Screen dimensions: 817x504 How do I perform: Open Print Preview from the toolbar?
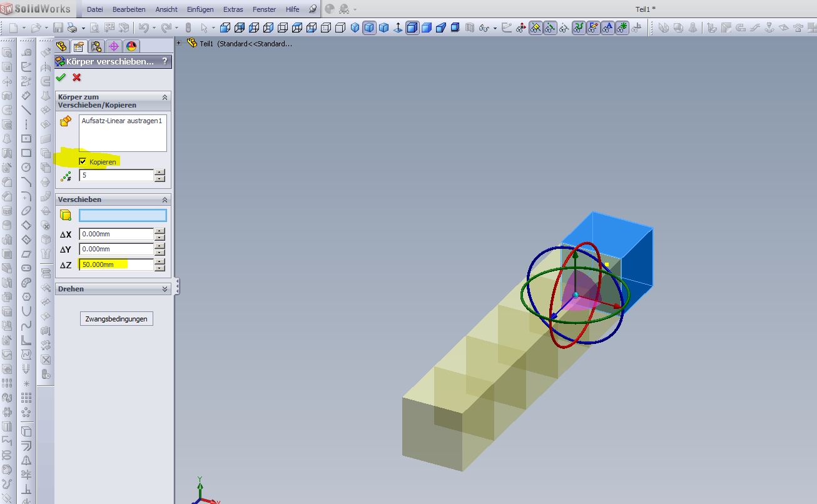[x=94, y=28]
